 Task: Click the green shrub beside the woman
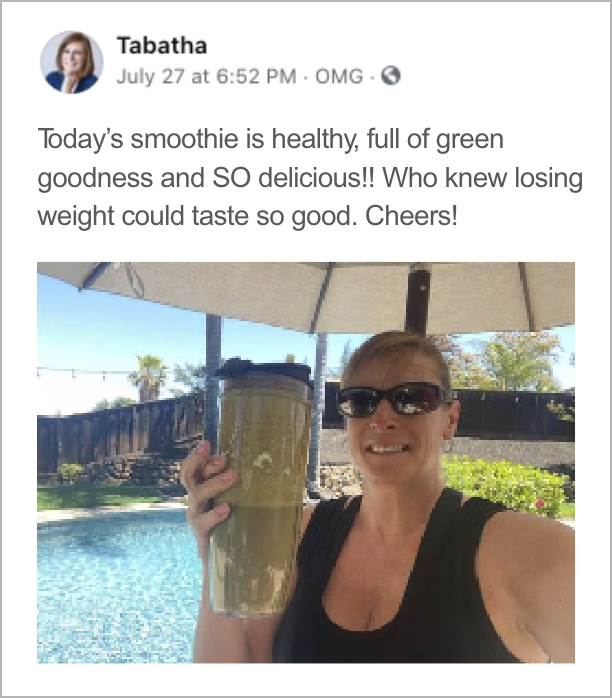pos(505,485)
